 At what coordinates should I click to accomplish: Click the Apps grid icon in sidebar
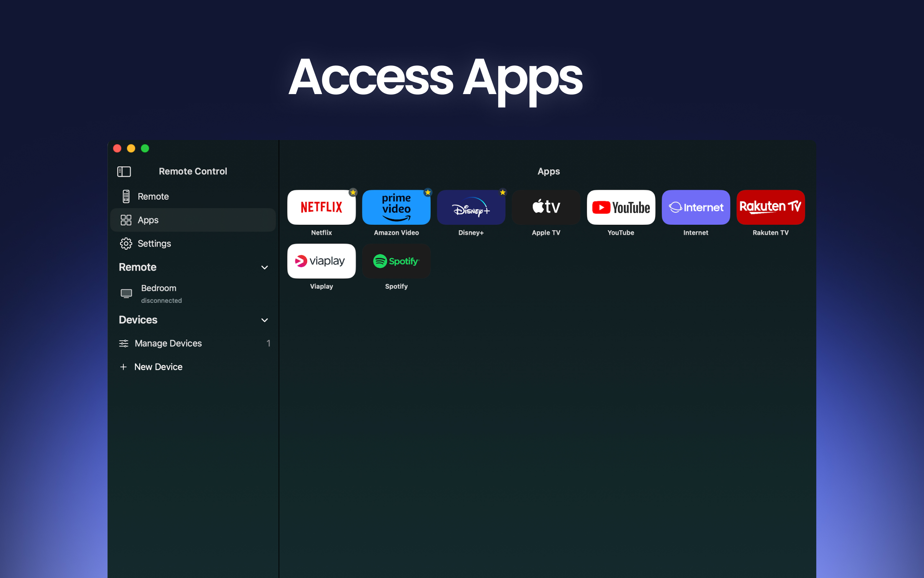coord(126,220)
